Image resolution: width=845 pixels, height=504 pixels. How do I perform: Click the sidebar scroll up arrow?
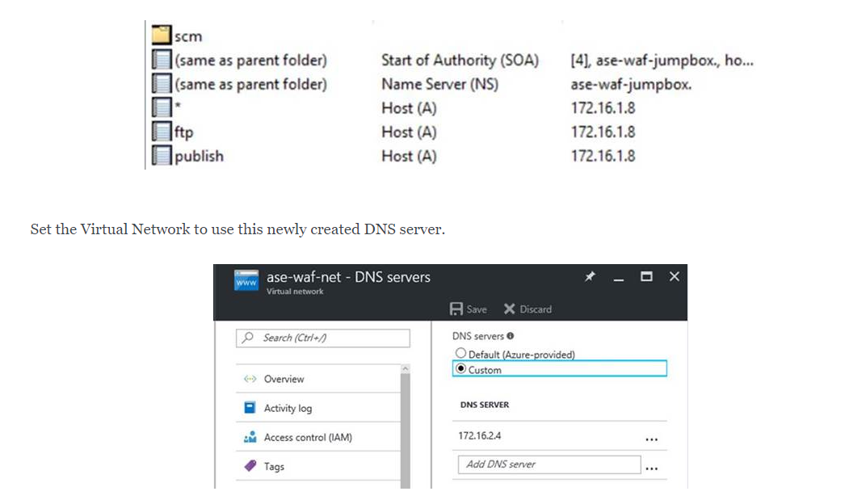(x=406, y=368)
